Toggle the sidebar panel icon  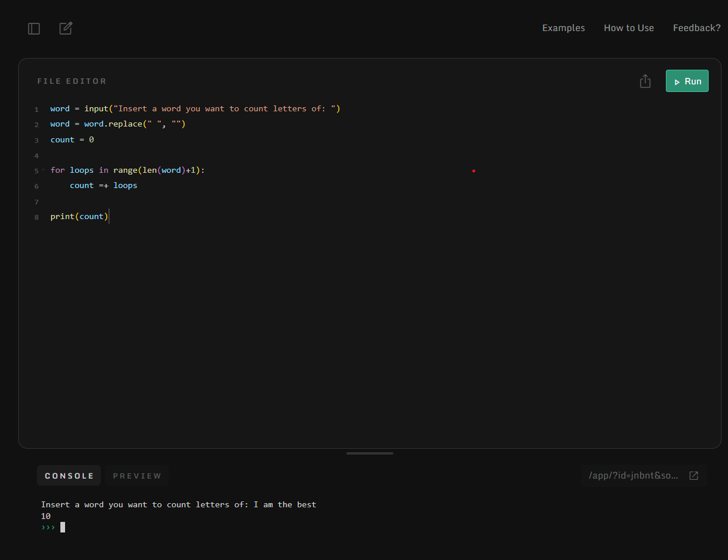[x=34, y=28]
